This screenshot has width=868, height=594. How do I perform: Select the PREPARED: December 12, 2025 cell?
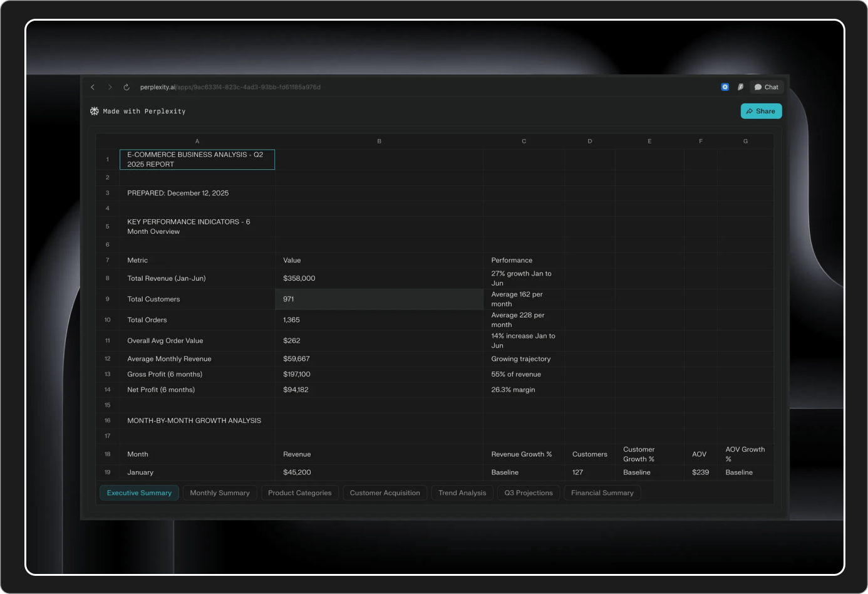[x=197, y=193]
